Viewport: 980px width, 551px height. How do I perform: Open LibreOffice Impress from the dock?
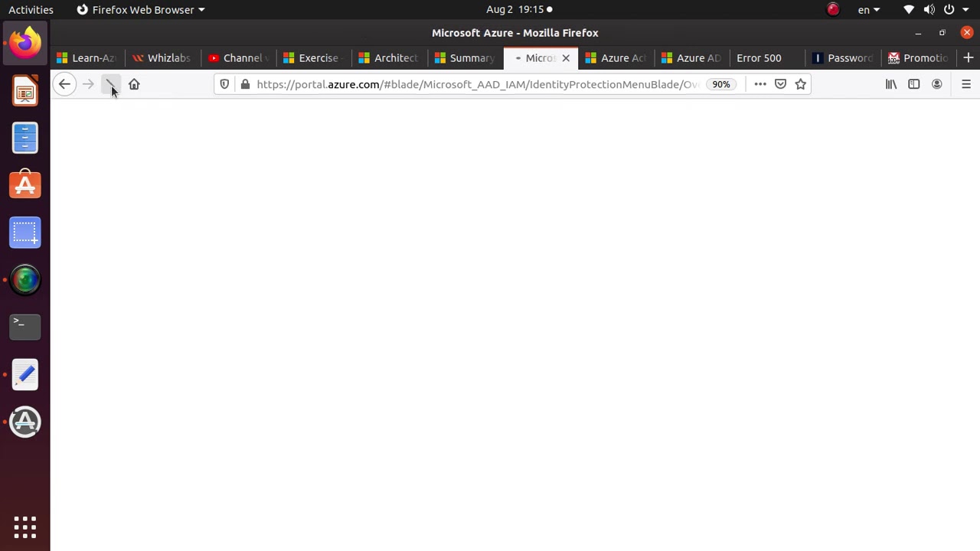[25, 91]
